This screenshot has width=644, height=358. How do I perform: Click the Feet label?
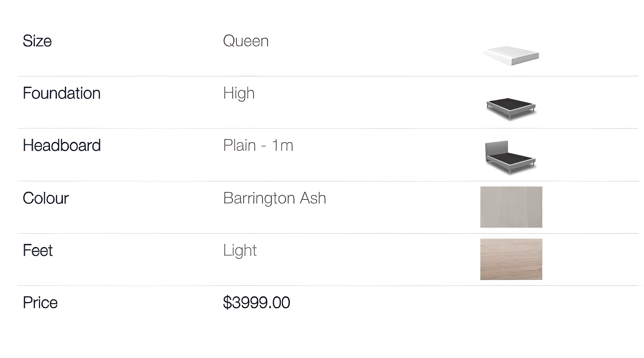point(38,250)
